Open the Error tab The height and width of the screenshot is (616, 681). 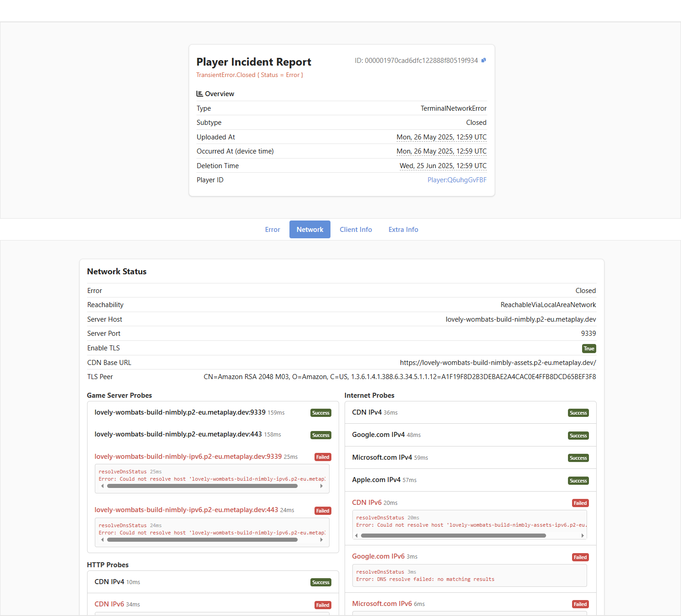point(273,230)
